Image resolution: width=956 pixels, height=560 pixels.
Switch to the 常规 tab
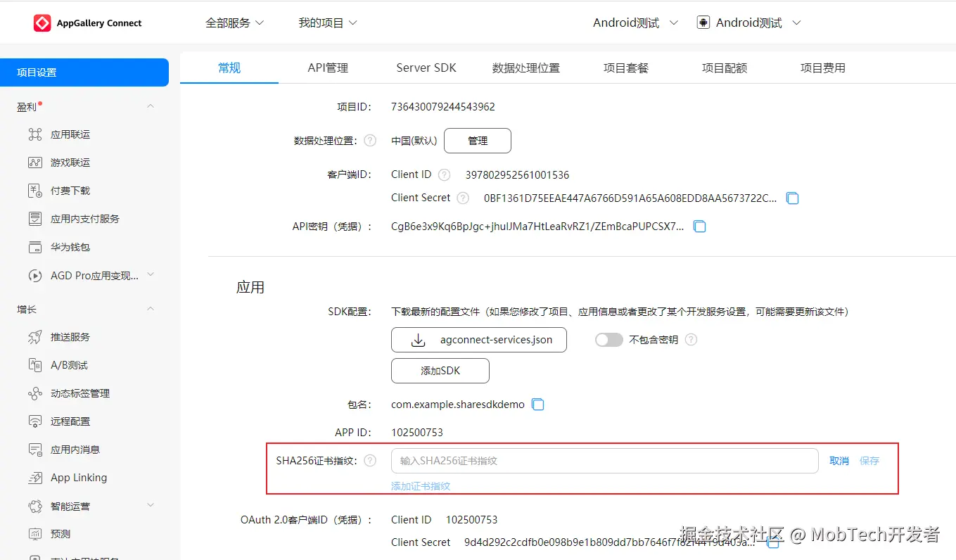(229, 68)
